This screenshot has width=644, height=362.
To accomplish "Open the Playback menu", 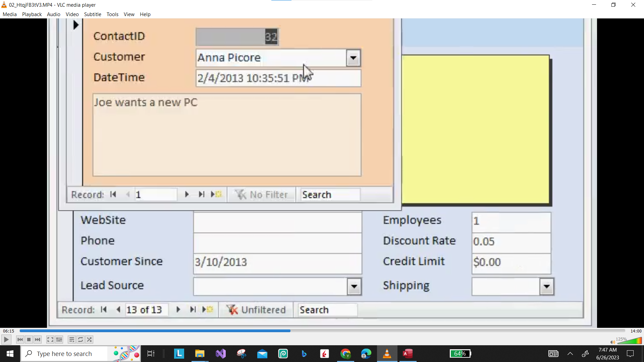I will click(x=32, y=14).
